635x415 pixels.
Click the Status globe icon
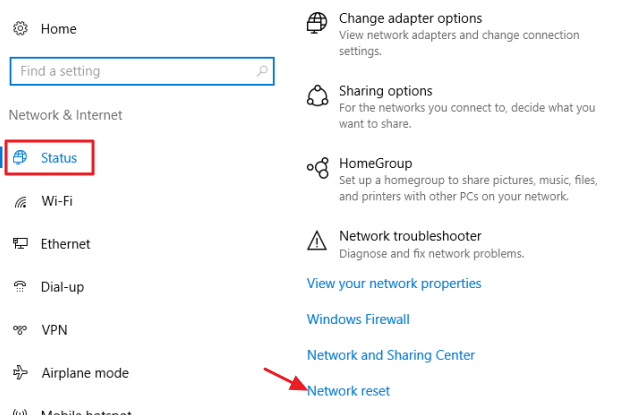pyautogui.click(x=20, y=158)
